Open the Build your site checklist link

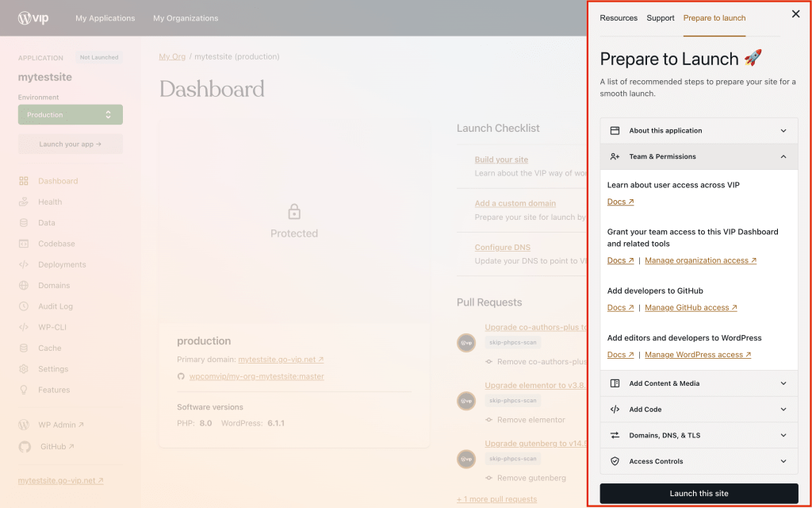click(501, 160)
